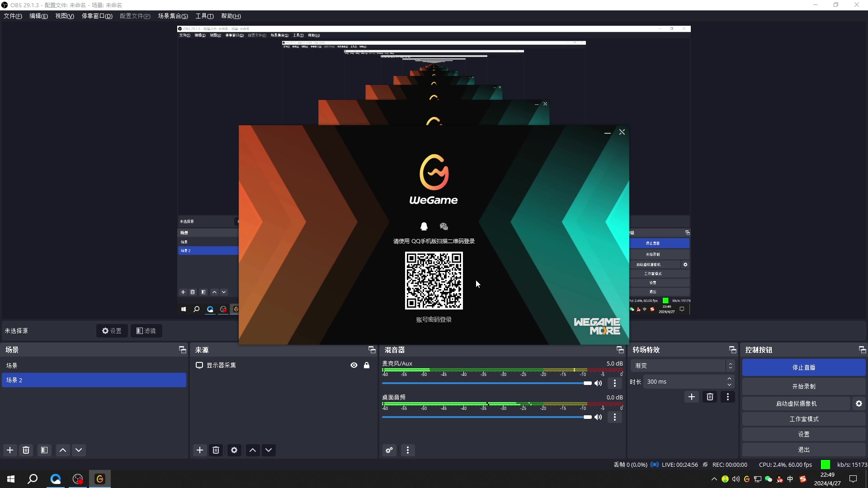This screenshot has height=488, width=868.
Task: Open 麦克风/Aux options three-dots button
Action: coord(615,383)
